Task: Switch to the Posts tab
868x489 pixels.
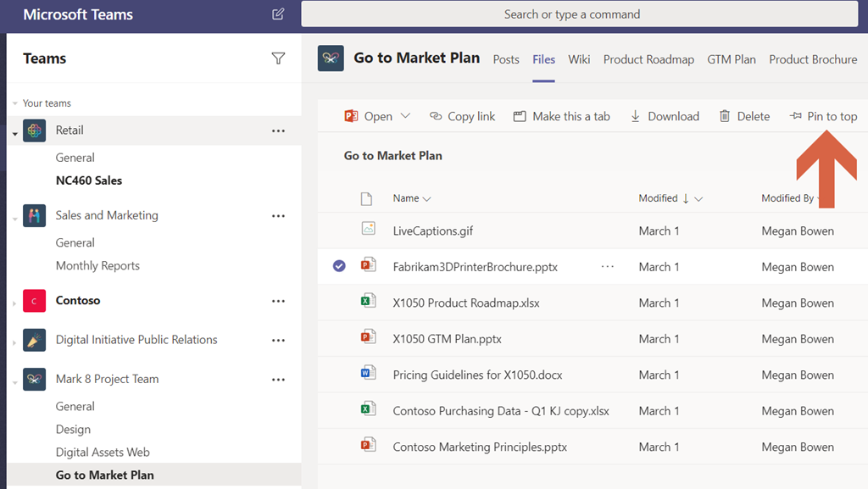Action: (x=506, y=59)
